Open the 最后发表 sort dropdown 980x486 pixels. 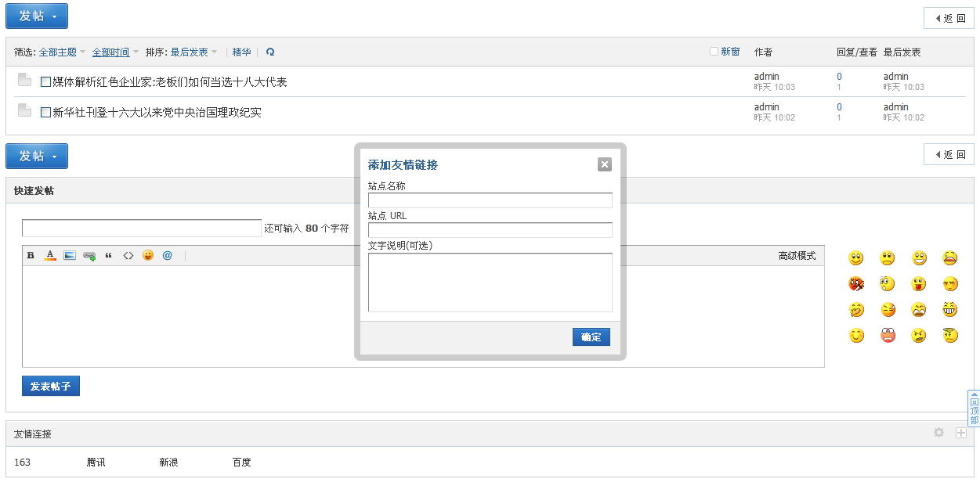pos(193,52)
